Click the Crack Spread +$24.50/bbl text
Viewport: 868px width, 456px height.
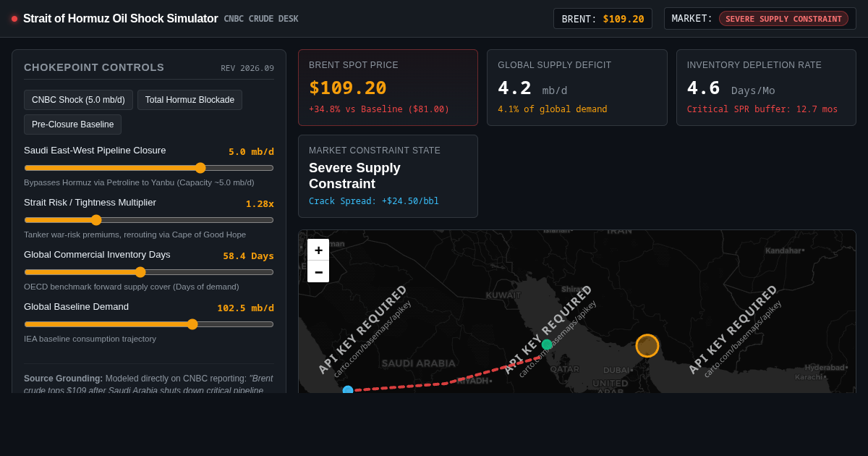374,201
